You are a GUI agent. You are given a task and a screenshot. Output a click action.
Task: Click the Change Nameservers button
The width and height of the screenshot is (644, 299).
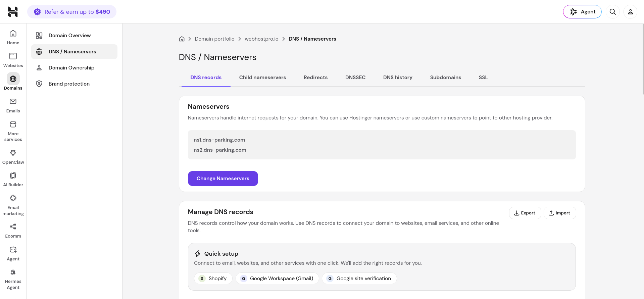(223, 179)
